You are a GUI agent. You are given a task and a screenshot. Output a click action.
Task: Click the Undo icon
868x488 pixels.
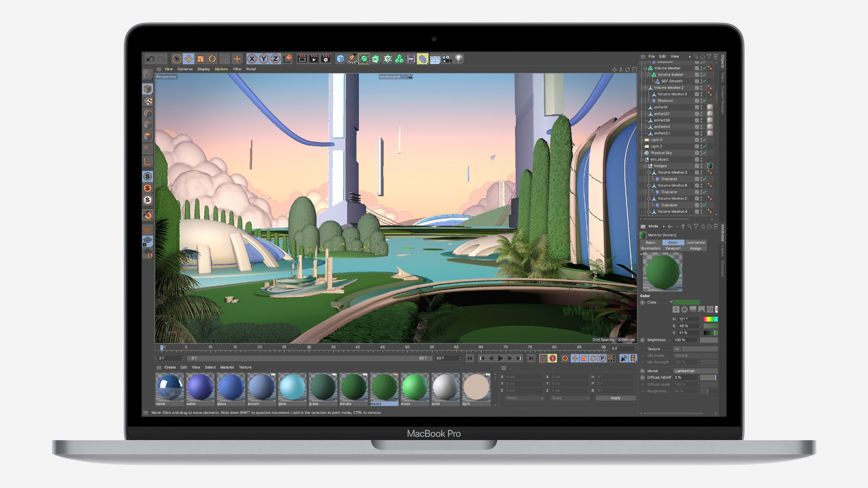150,59
